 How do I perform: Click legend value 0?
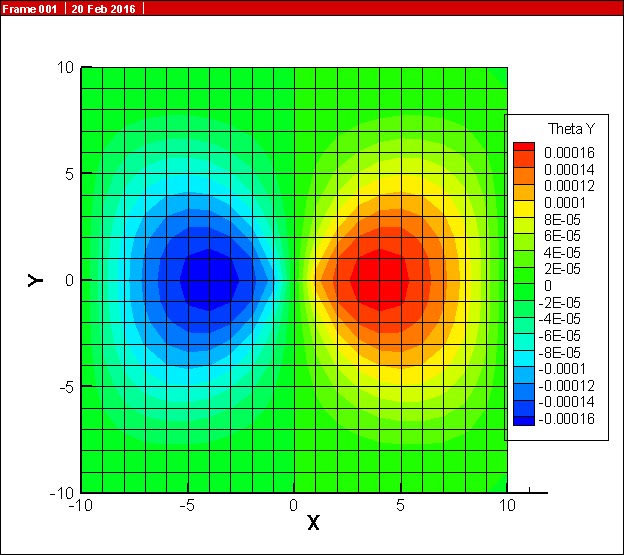click(548, 286)
